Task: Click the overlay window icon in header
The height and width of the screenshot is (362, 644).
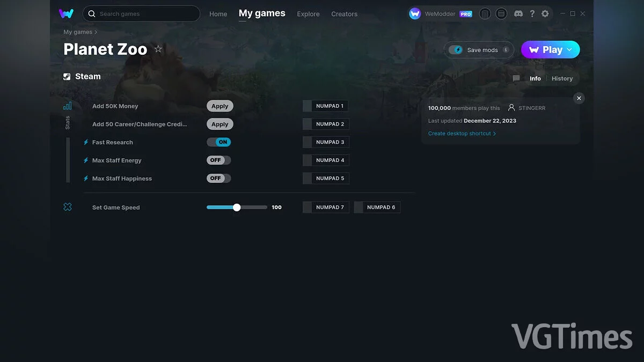Action: pyautogui.click(x=501, y=14)
